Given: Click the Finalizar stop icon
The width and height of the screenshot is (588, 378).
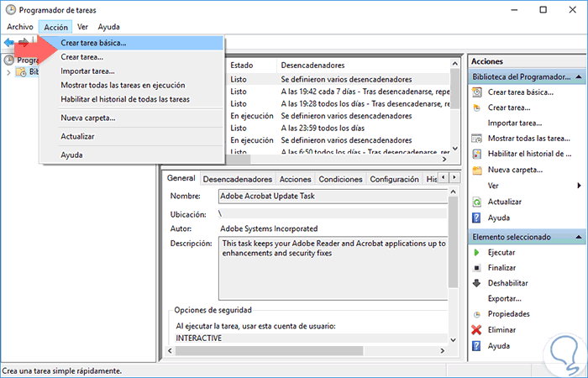Looking at the screenshot, I should [x=476, y=268].
